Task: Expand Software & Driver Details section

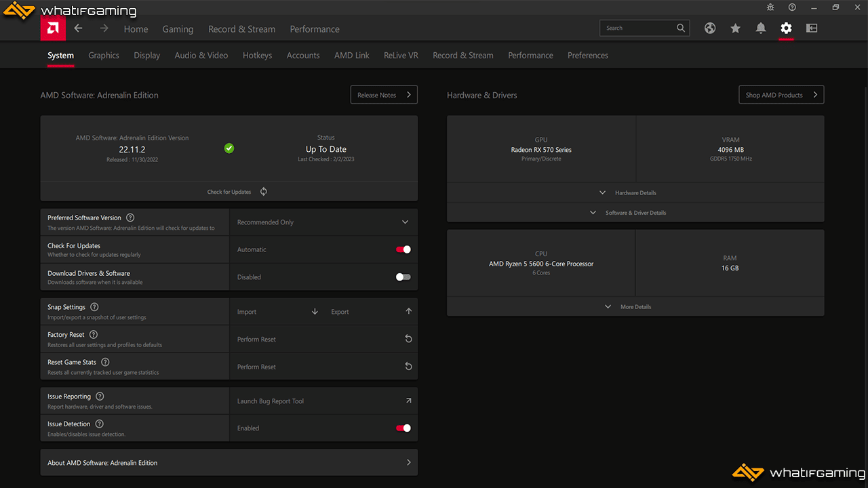Action: tap(635, 212)
